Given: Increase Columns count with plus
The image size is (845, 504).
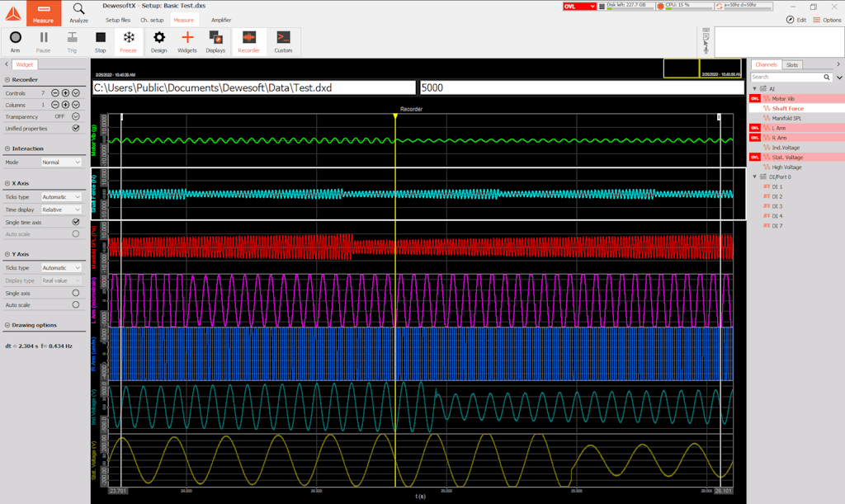Looking at the screenshot, I should pos(65,105).
